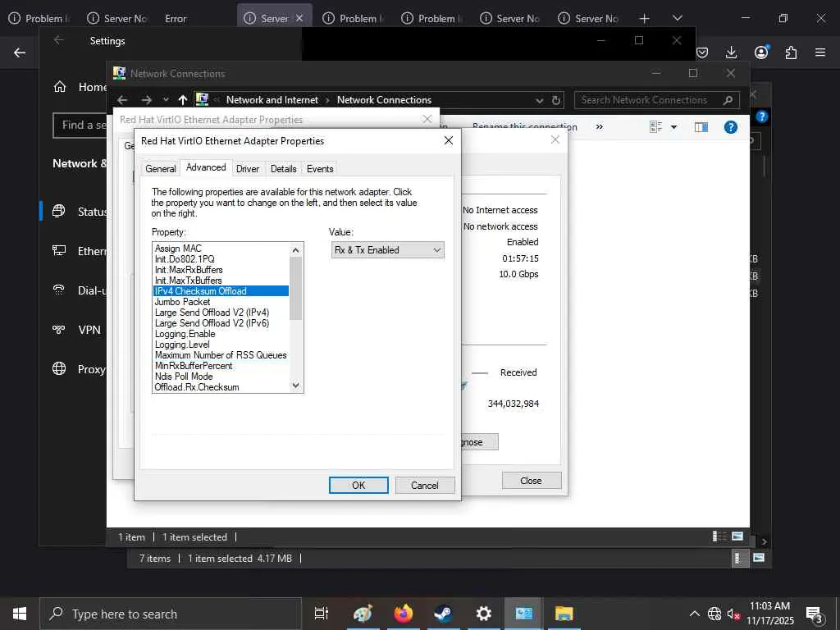Open browser downloads panel
The height and width of the screenshot is (630, 840).
tap(731, 52)
